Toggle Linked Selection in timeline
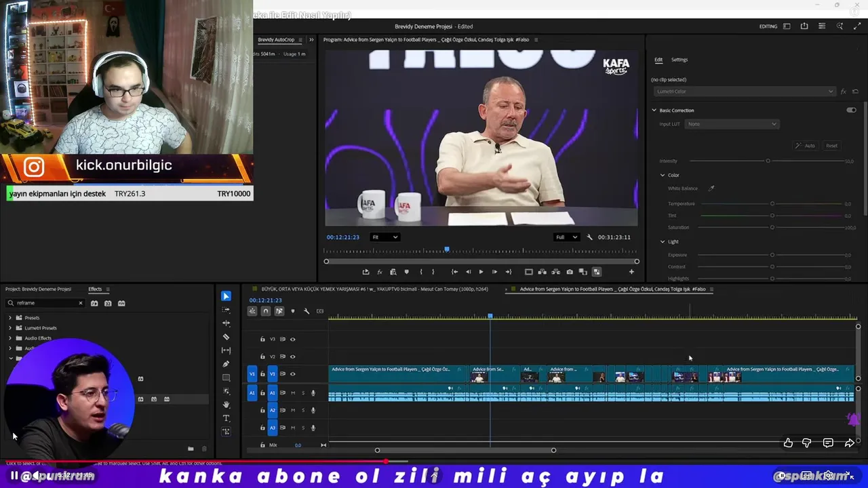 click(279, 311)
